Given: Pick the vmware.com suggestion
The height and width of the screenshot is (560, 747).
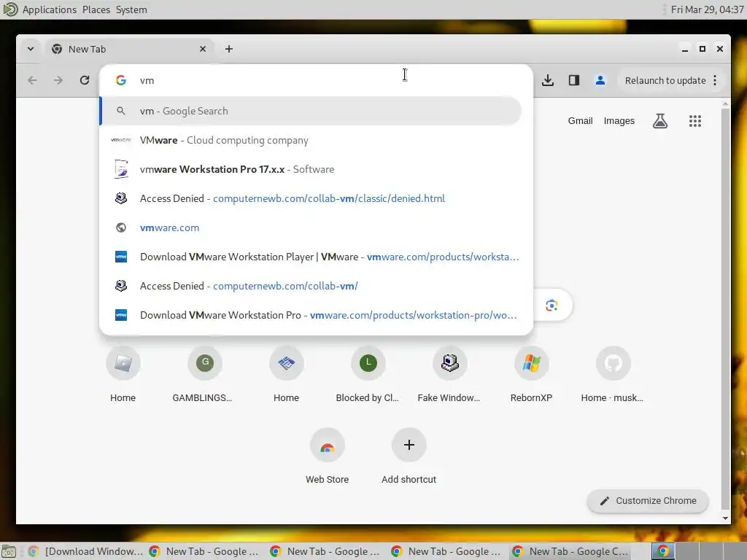Looking at the screenshot, I should (311, 227).
